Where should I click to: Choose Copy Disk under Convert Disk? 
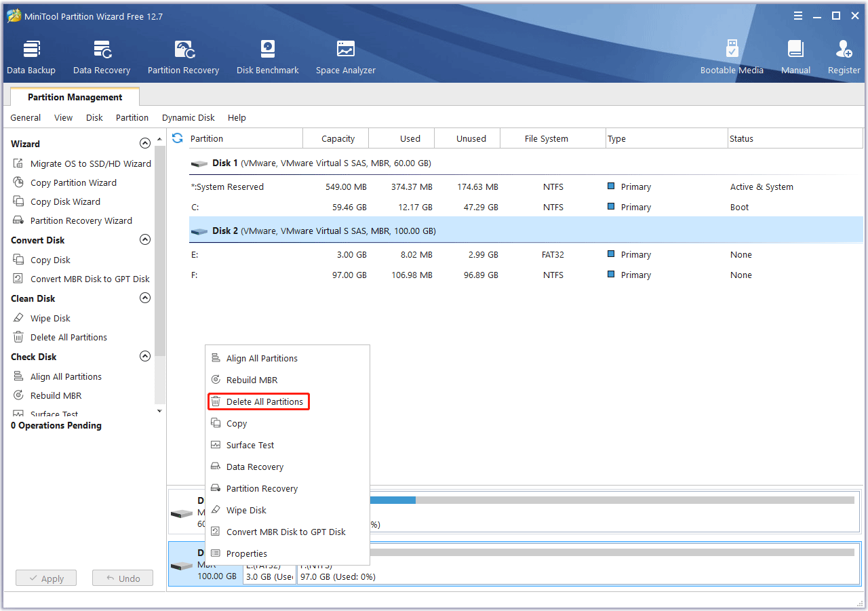pos(42,260)
